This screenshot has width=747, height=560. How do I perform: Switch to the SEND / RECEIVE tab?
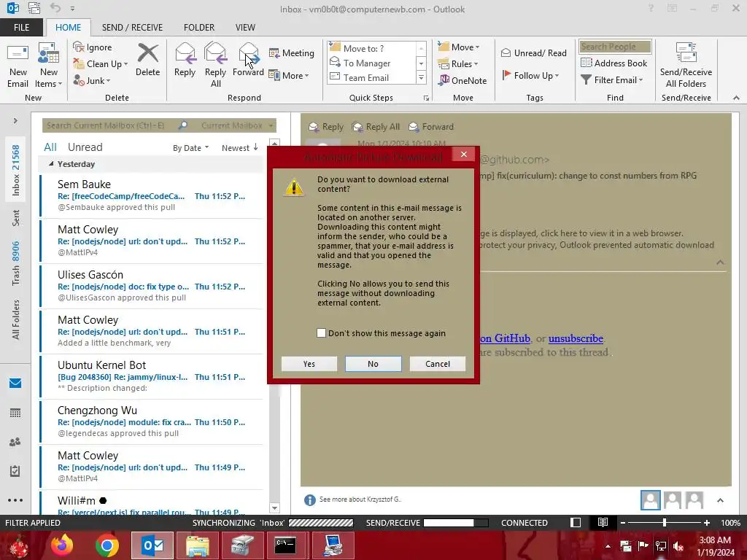point(132,28)
